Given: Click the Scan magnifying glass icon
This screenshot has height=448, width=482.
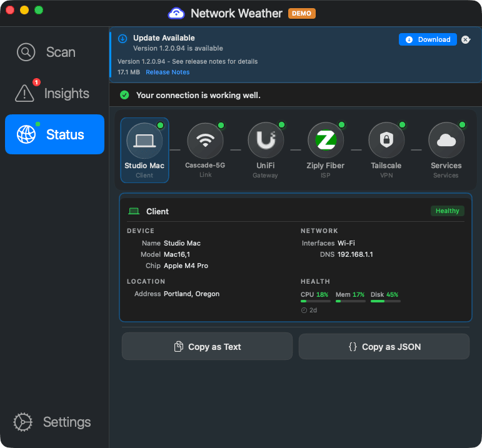Looking at the screenshot, I should click(26, 52).
